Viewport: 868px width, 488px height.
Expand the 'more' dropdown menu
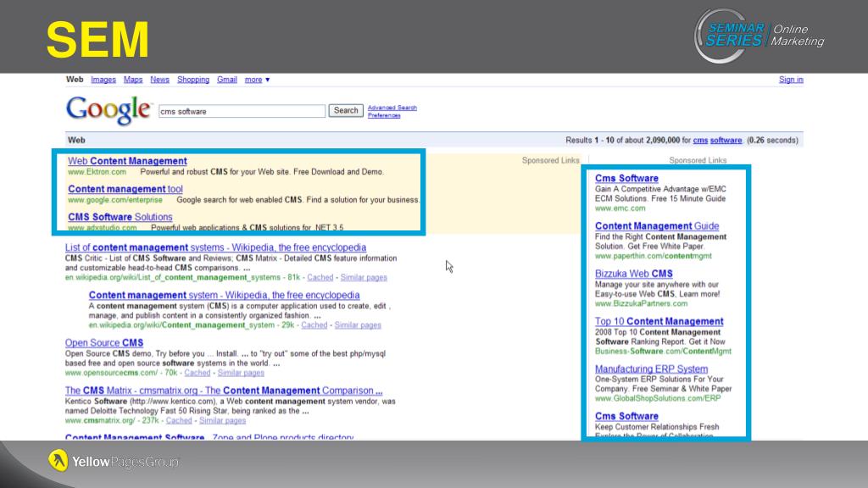pos(258,80)
